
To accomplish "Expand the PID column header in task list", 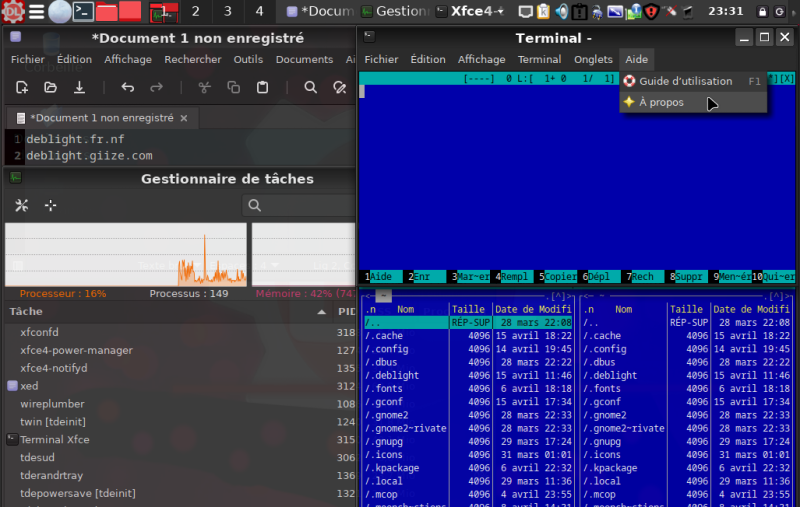I will [346, 311].
